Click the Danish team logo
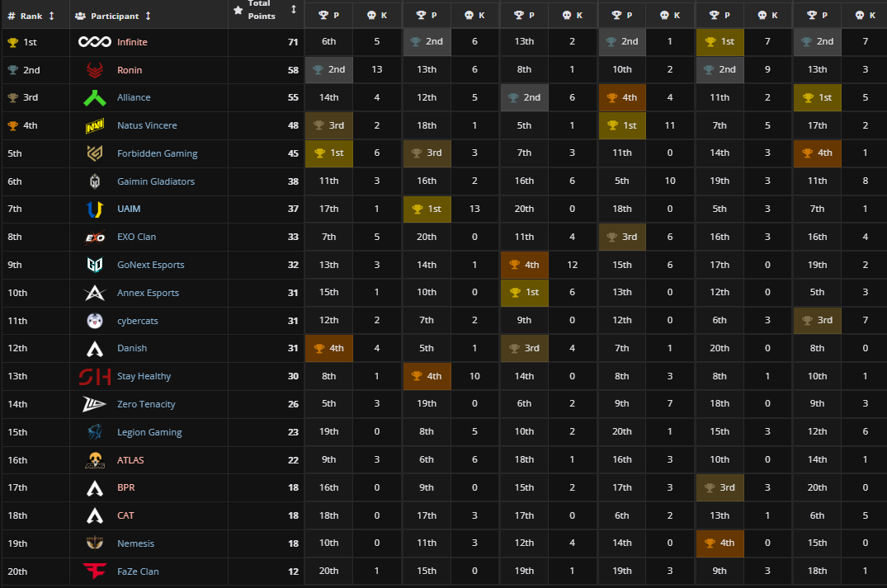Viewport: 887px width, 588px height. (x=94, y=349)
